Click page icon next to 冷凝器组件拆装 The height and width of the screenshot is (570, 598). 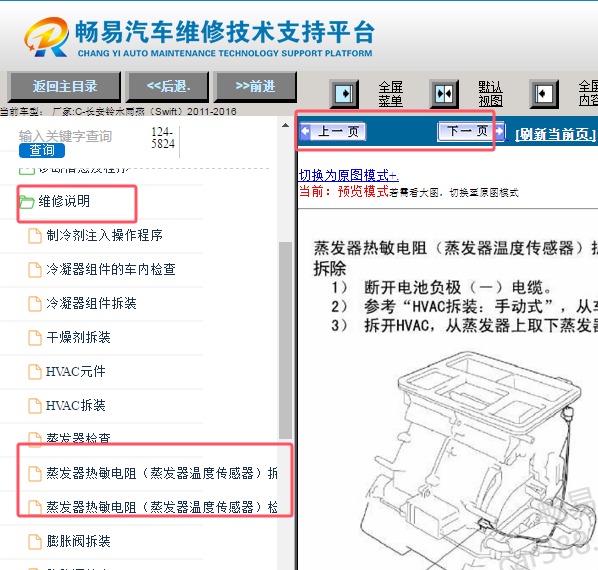[35, 303]
